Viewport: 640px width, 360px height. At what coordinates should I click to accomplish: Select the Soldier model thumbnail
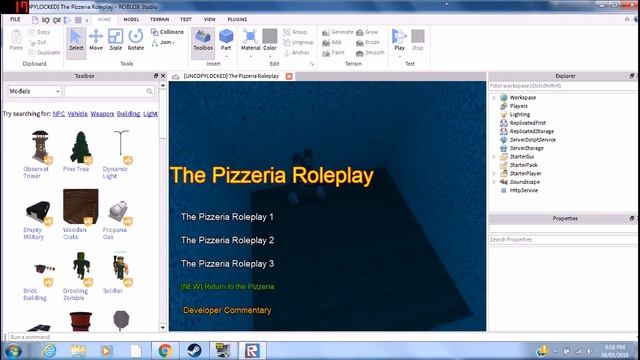point(120,268)
